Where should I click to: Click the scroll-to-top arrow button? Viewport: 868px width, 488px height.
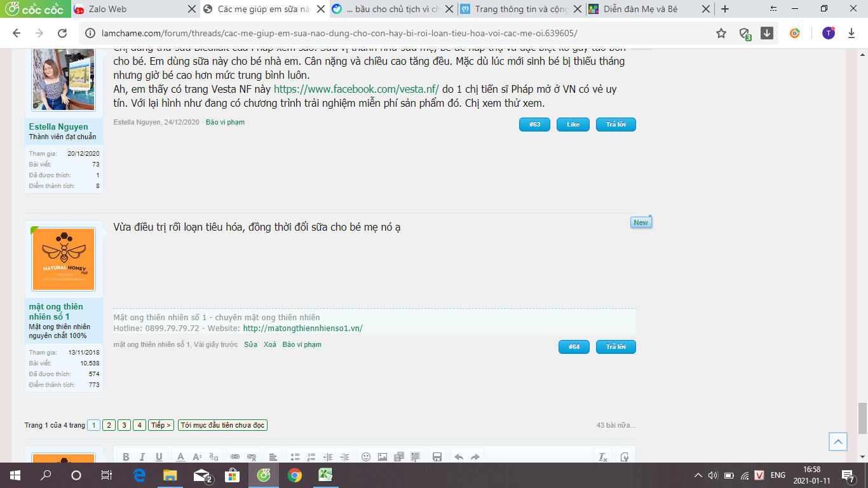pyautogui.click(x=838, y=442)
